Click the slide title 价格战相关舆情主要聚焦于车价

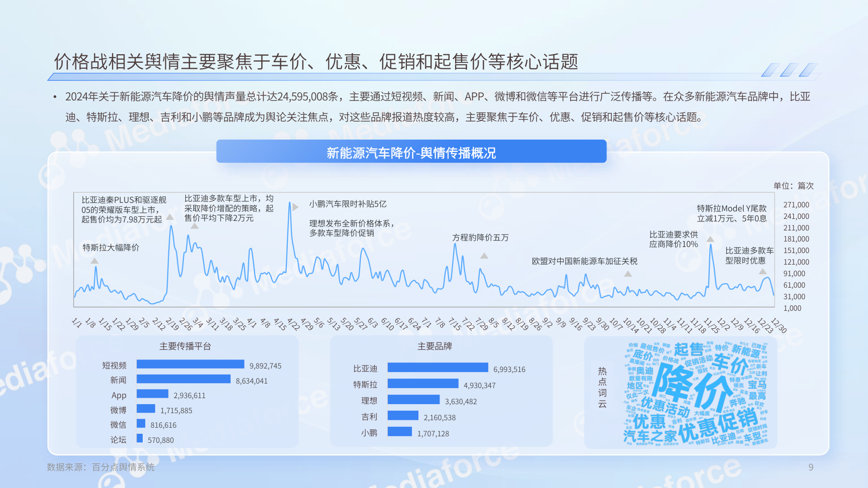pyautogui.click(x=316, y=62)
